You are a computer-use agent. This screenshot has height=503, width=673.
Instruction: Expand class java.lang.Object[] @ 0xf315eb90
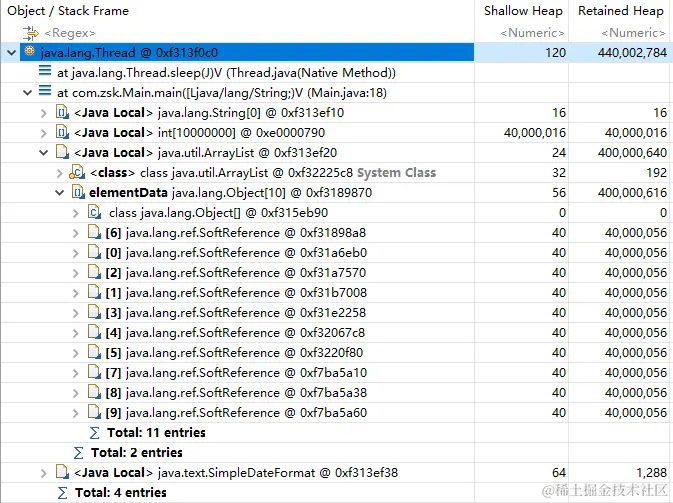(76, 213)
